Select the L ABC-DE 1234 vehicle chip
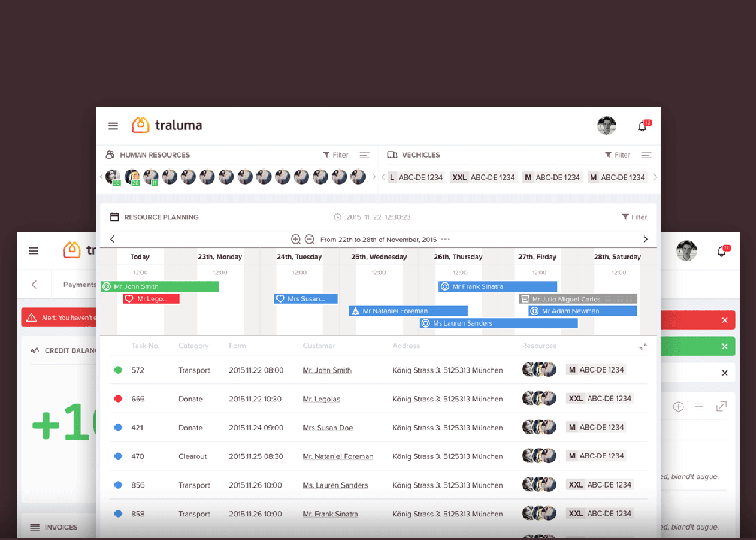The height and width of the screenshot is (540, 756). (416, 177)
